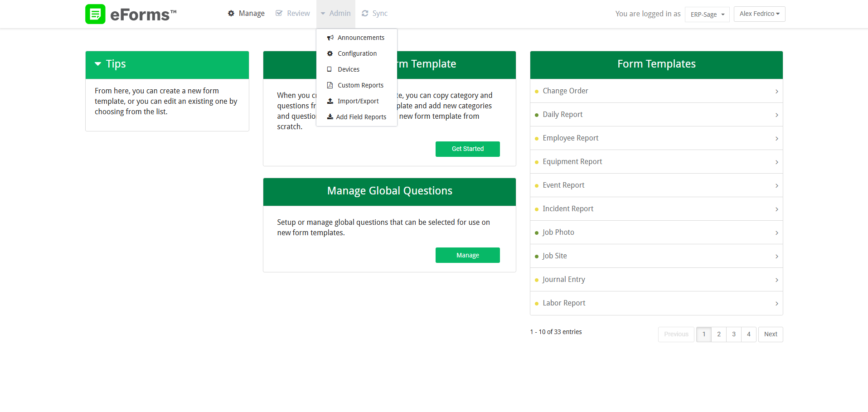
Task: Open the Daily Report template
Action: click(x=656, y=115)
